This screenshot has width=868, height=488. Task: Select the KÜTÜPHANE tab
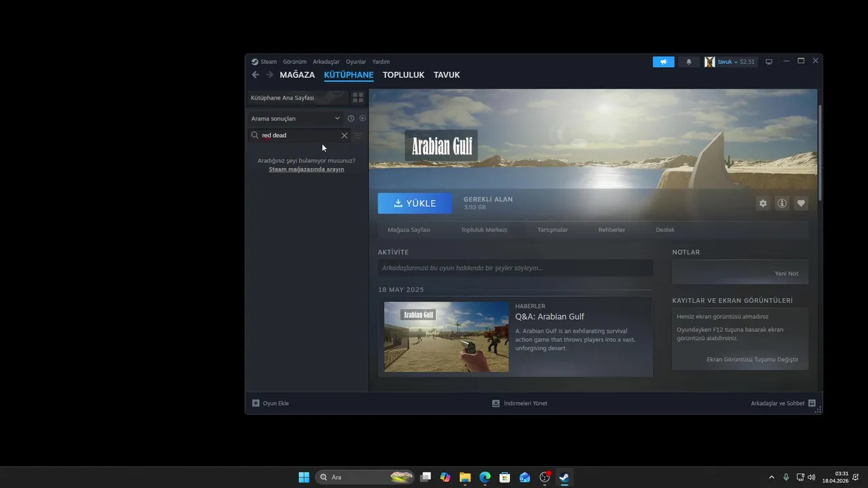tap(349, 75)
